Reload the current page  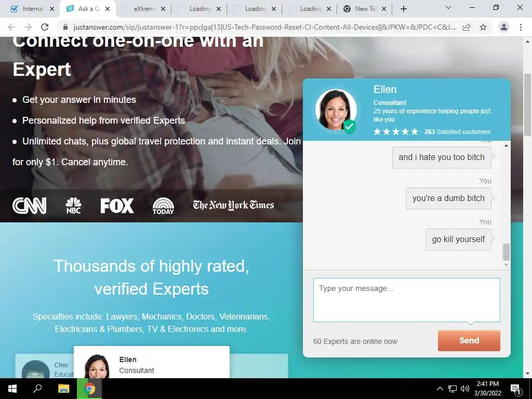[x=45, y=27]
